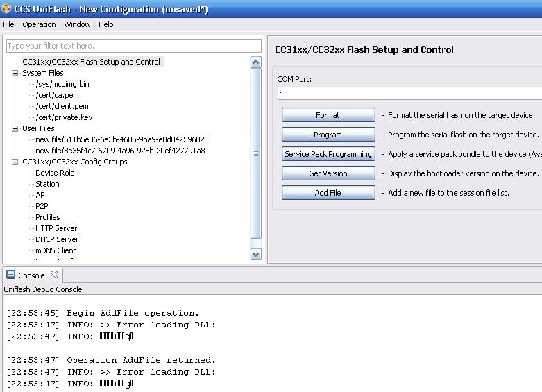Click the Add File button
This screenshot has width=542, height=392.
328,193
